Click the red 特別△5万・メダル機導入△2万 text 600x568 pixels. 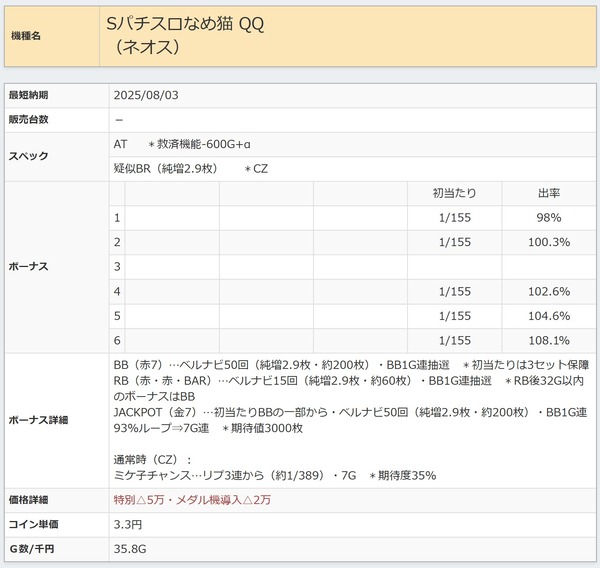pyautogui.click(x=192, y=500)
